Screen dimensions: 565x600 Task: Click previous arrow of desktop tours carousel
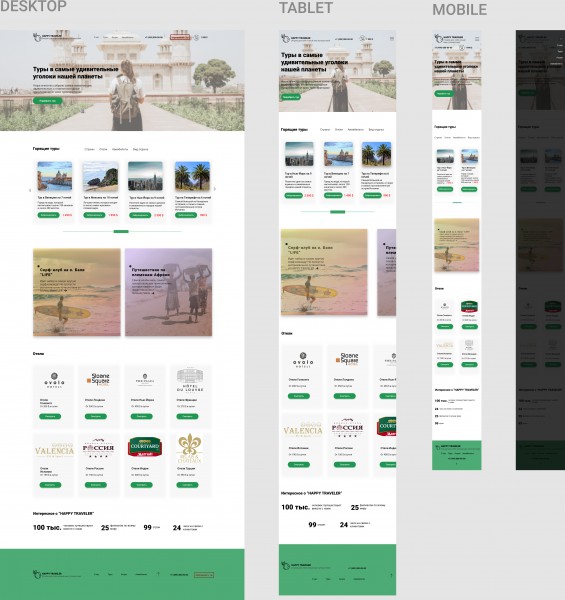coord(30,190)
